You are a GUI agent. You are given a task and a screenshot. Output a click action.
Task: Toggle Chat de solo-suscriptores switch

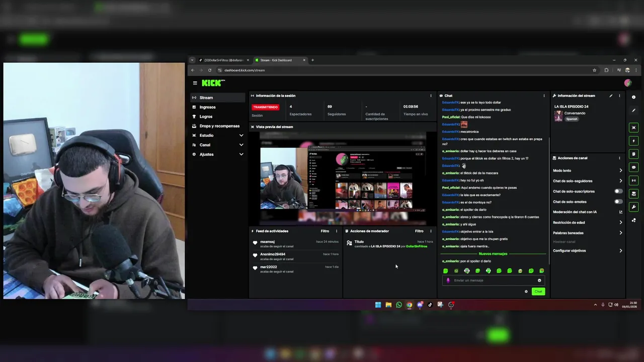[618, 191]
